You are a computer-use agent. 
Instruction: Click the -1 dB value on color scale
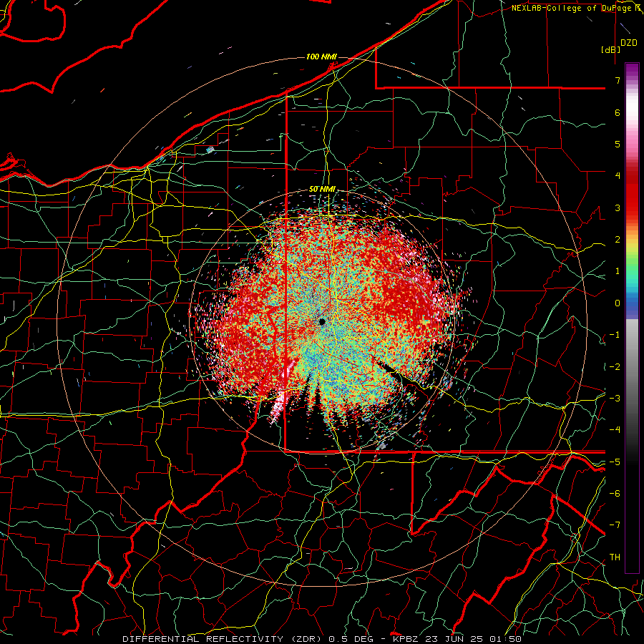(x=615, y=335)
